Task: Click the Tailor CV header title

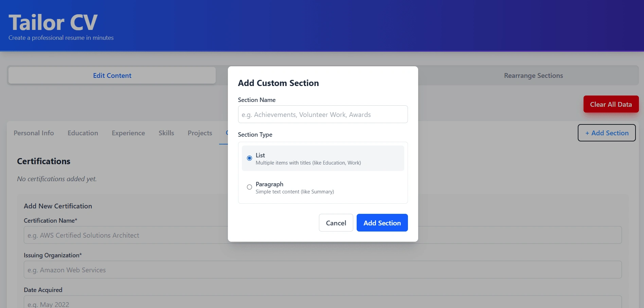Action: (53, 22)
